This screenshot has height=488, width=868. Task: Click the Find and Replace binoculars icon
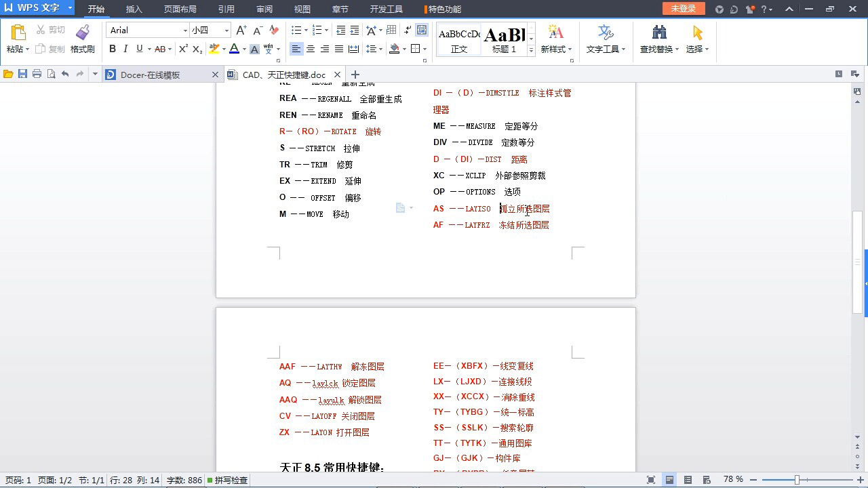[x=659, y=32]
